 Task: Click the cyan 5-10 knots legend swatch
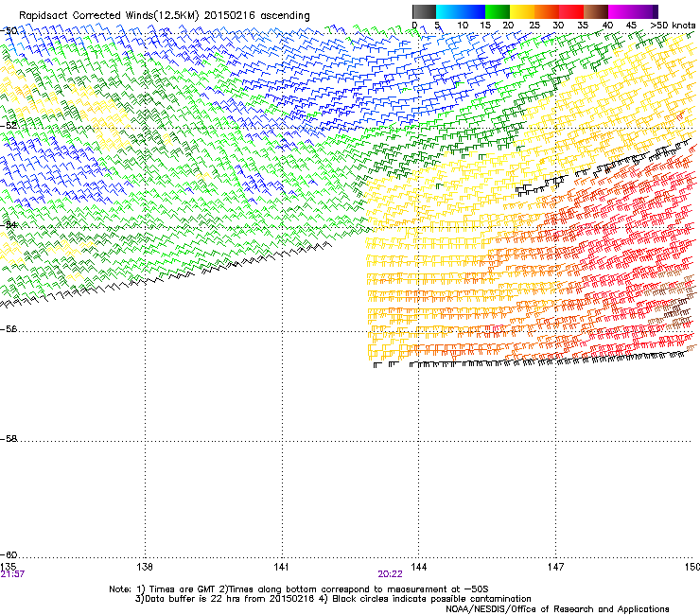[x=448, y=11]
